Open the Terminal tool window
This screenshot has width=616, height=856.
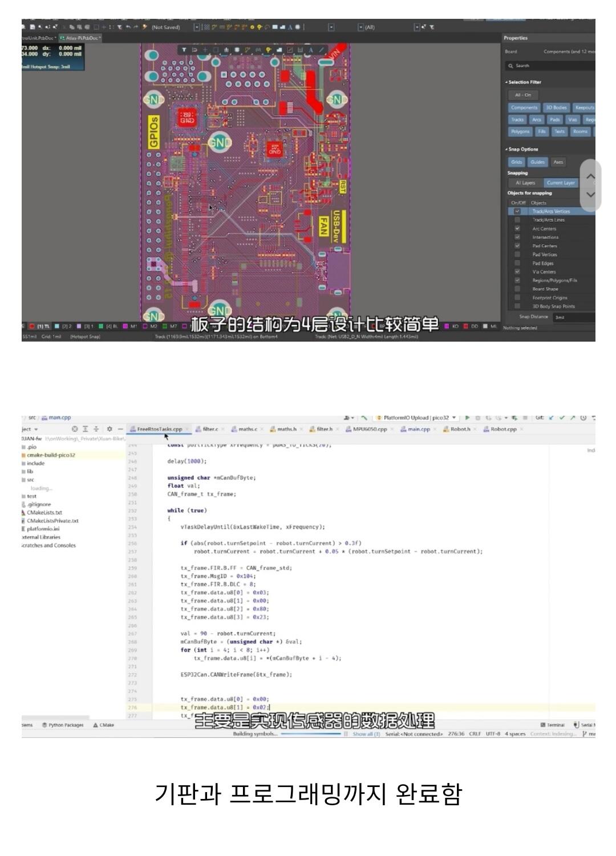pyautogui.click(x=552, y=725)
